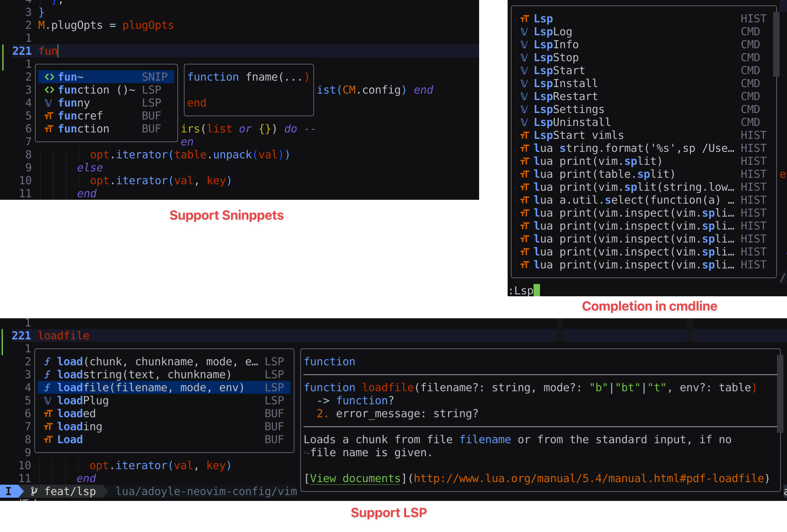Open the View documents link
The image size is (787, 532).
(354, 479)
